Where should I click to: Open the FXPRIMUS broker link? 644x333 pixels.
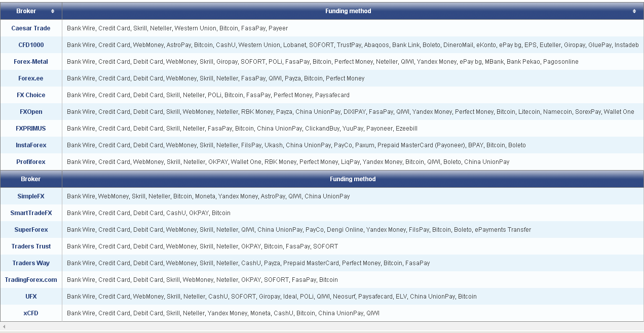(x=31, y=129)
